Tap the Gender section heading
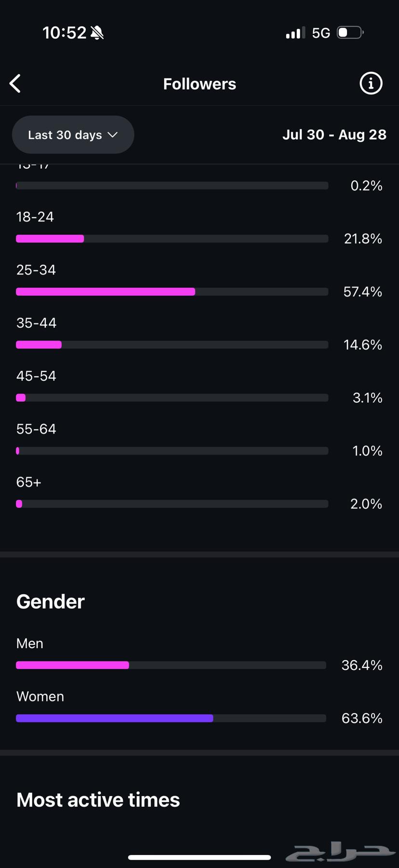 pos(51,602)
